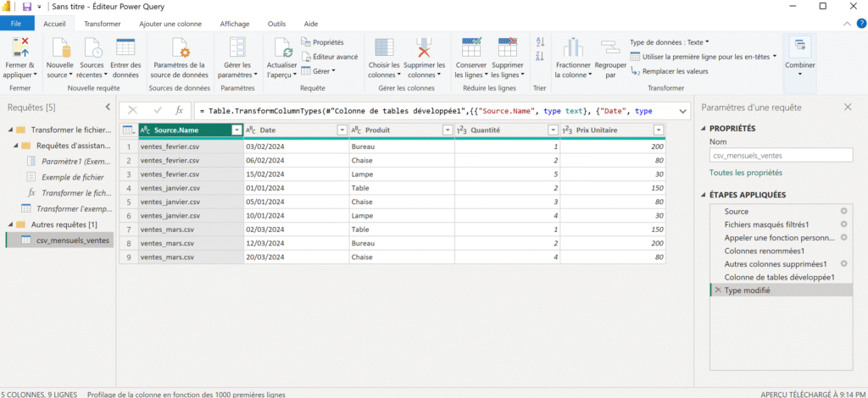This screenshot has width=868, height=398.
Task: Expand the formula bar with the chevron
Action: point(683,110)
